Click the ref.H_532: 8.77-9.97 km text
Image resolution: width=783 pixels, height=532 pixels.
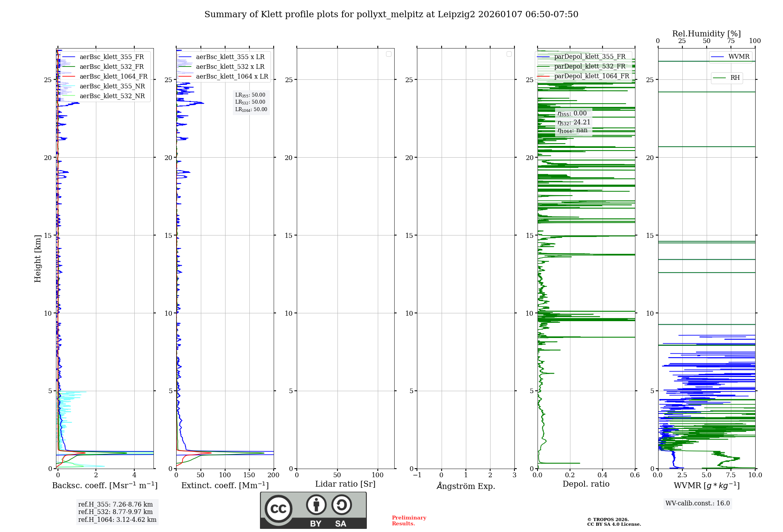115,512
